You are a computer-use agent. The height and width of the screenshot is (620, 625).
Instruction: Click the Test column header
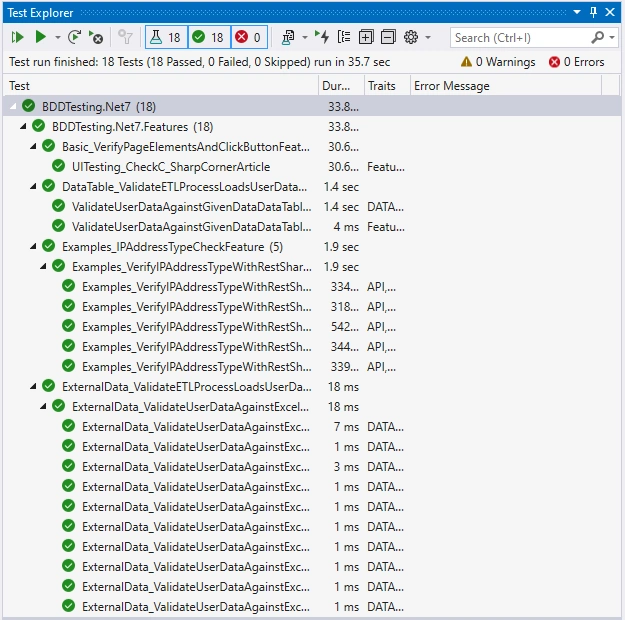(x=161, y=86)
